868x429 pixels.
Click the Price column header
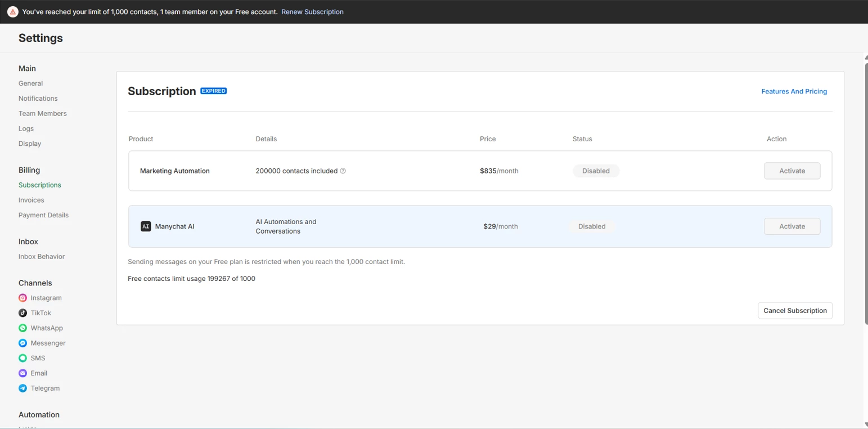point(488,139)
